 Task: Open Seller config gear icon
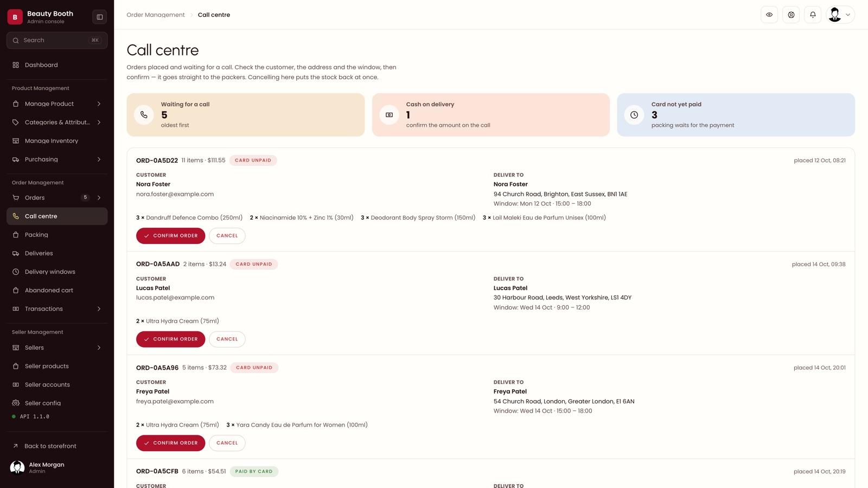[16, 403]
